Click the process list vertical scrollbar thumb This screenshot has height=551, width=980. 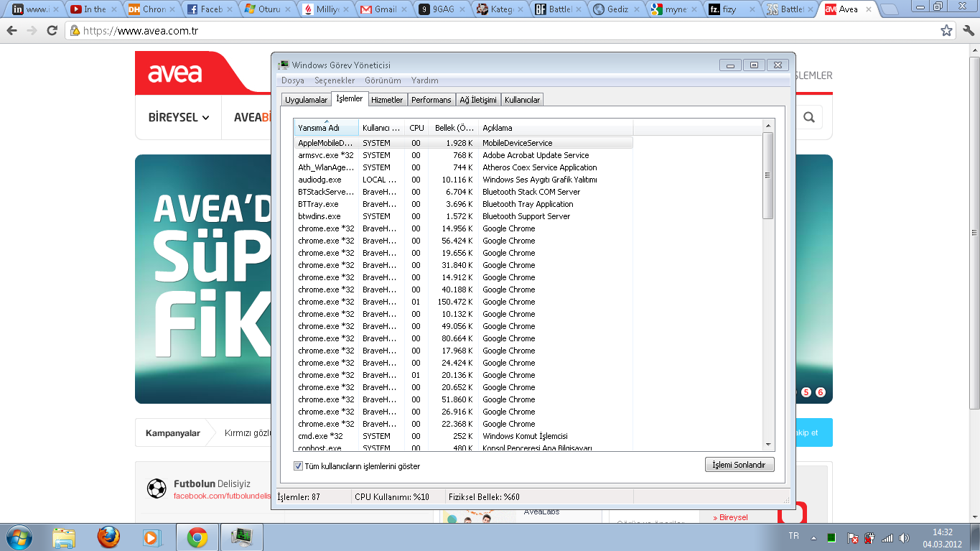[767, 175]
